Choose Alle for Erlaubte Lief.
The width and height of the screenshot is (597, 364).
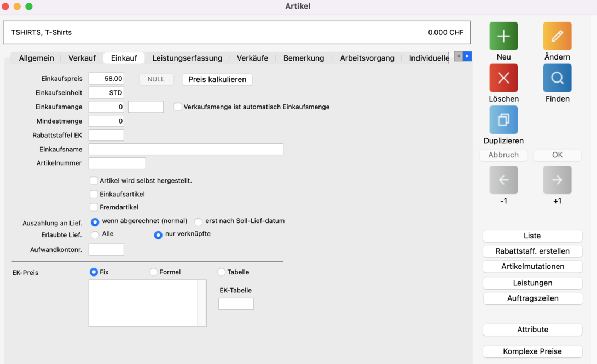tap(95, 235)
